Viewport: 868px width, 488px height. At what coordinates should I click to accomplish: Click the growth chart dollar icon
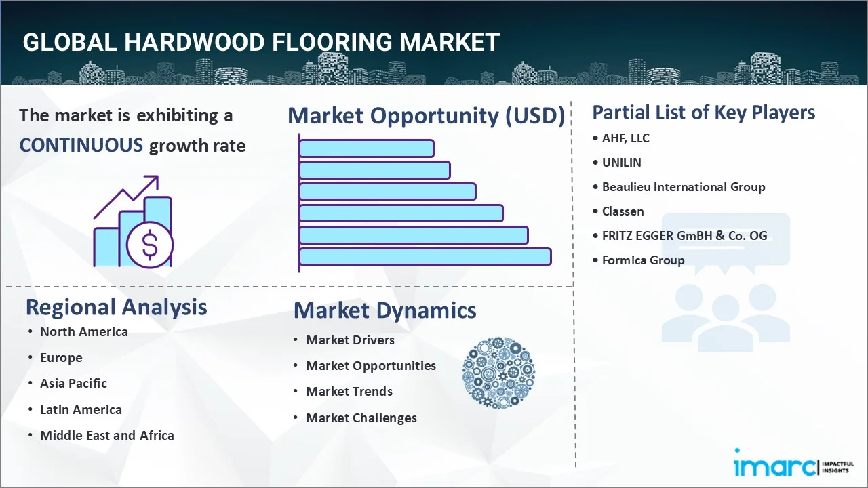(x=133, y=222)
